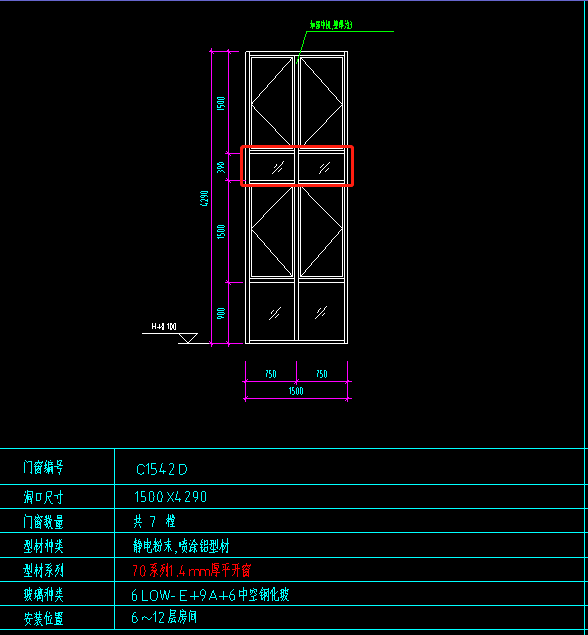Select the overall width dimension 1500 below the window
The image size is (588, 635).
[296, 391]
